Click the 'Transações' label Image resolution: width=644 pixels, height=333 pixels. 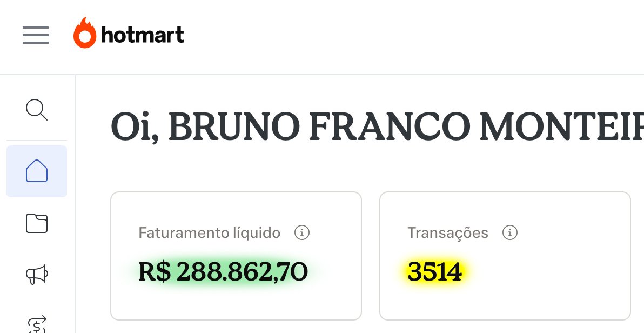tap(447, 233)
